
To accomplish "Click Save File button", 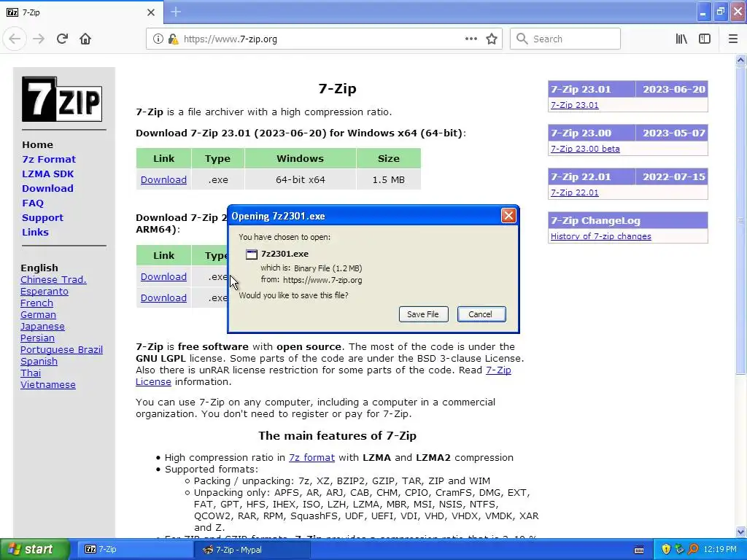I will coord(423,314).
